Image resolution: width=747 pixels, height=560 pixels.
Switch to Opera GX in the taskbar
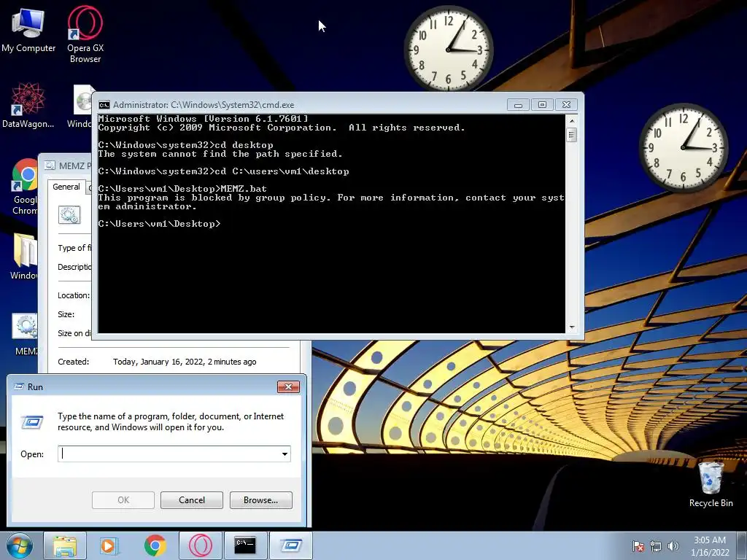click(201, 545)
